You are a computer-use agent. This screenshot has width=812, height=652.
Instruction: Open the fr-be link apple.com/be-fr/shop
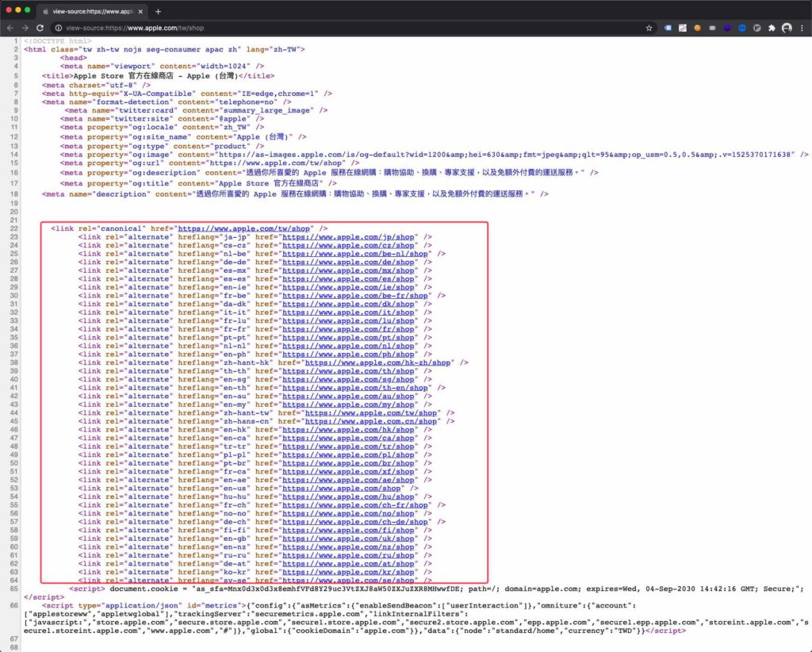[354, 296]
